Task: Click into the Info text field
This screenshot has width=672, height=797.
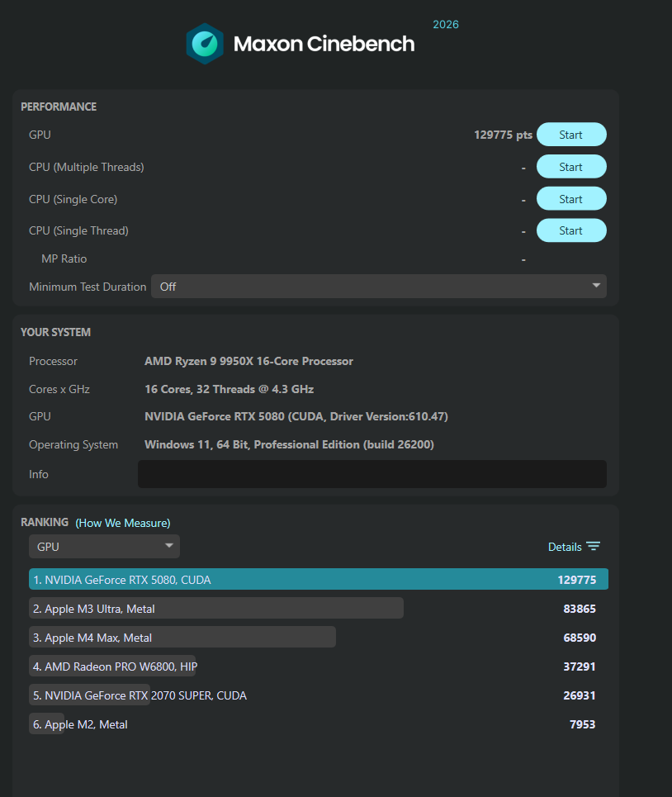Action: click(x=372, y=474)
